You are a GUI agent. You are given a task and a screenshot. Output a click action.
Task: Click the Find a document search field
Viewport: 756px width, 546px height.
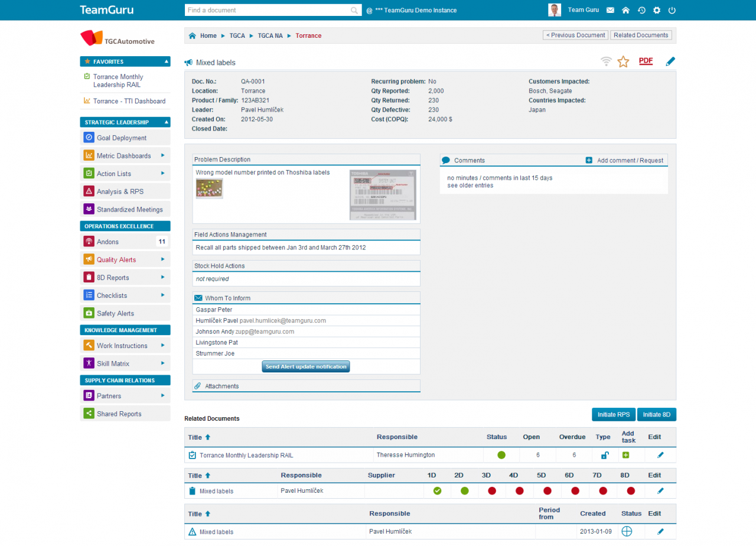(268, 10)
